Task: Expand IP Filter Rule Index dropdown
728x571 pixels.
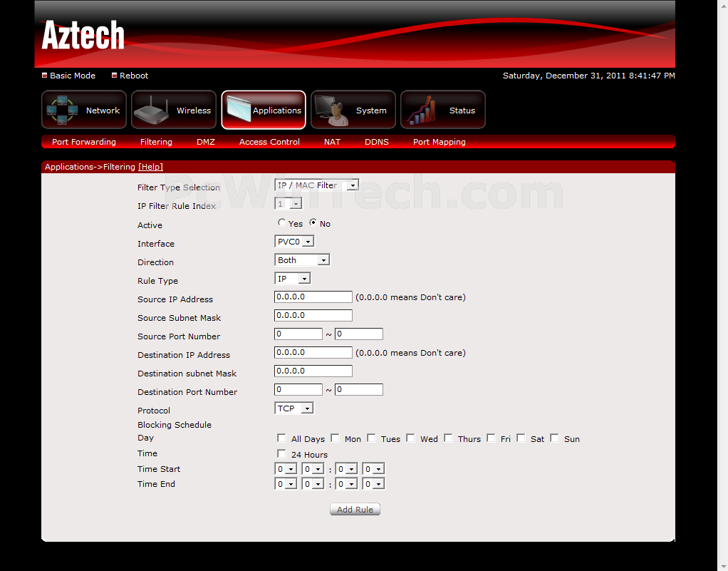Action: pyautogui.click(x=288, y=204)
